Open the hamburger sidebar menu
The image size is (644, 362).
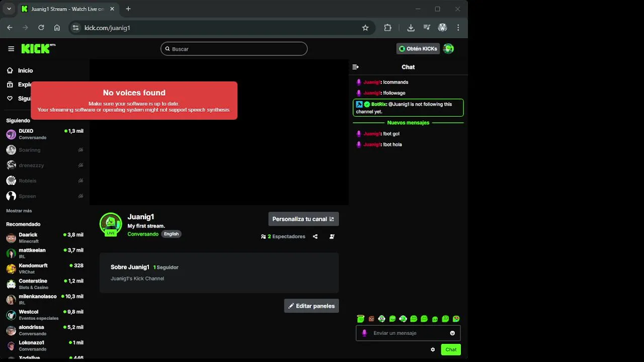coord(11,49)
